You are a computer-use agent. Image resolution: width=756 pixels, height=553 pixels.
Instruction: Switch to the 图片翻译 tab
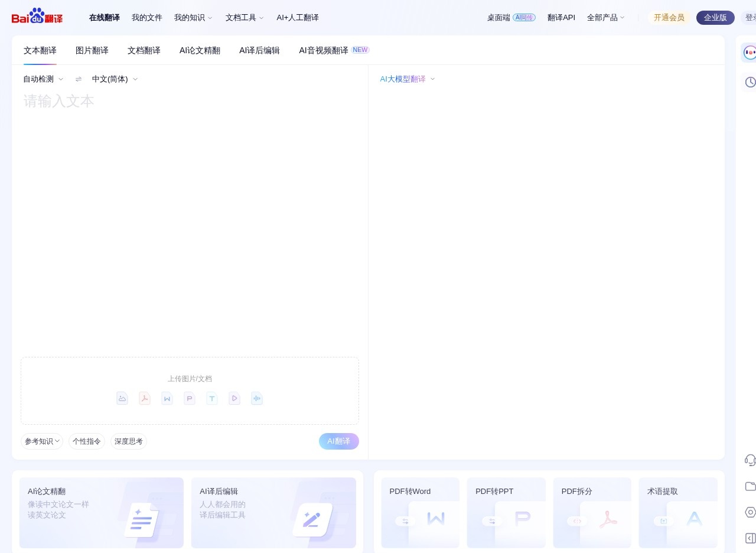pyautogui.click(x=92, y=50)
